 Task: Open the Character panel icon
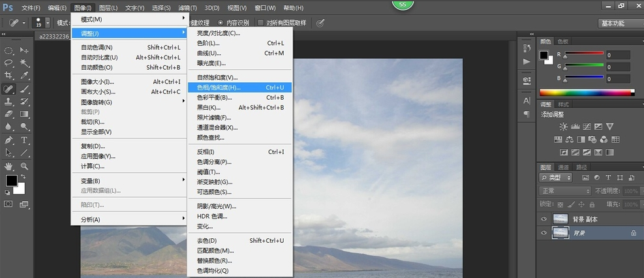(x=527, y=100)
